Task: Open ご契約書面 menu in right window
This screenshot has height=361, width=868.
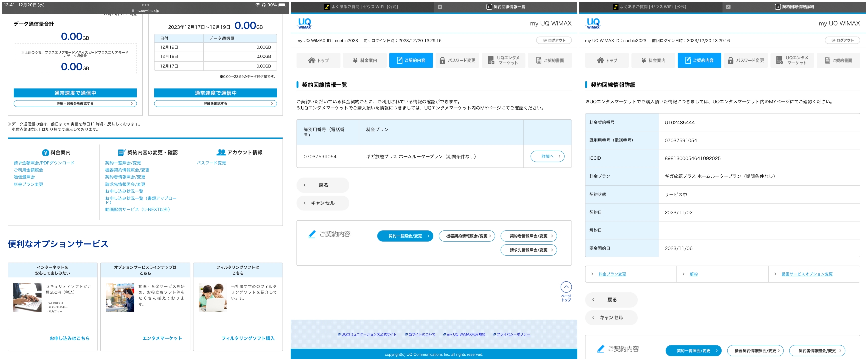Action: tap(838, 61)
